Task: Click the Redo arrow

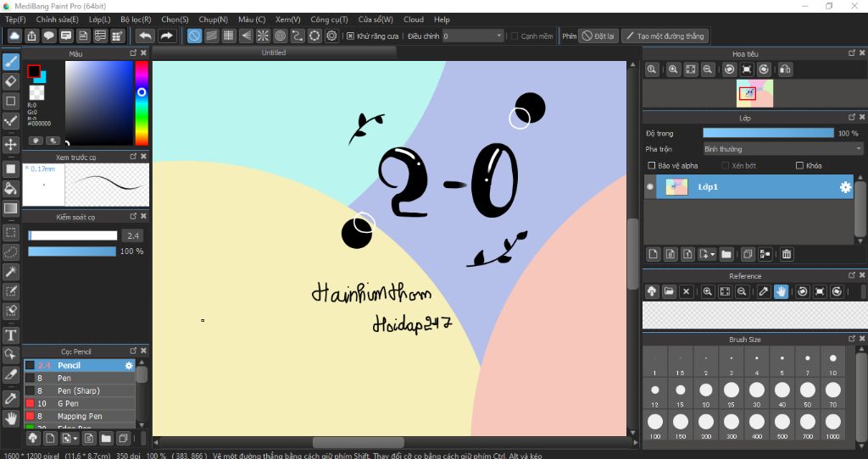Action: (x=166, y=36)
